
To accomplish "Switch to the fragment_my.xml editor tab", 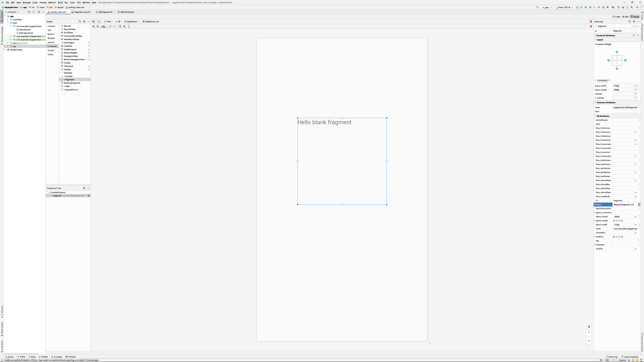I will 82,12.
